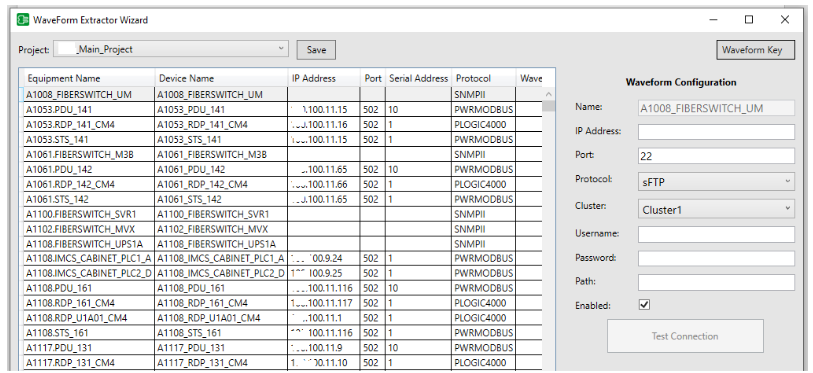Click the Protocol column header
The image size is (813, 373).
tap(483, 78)
